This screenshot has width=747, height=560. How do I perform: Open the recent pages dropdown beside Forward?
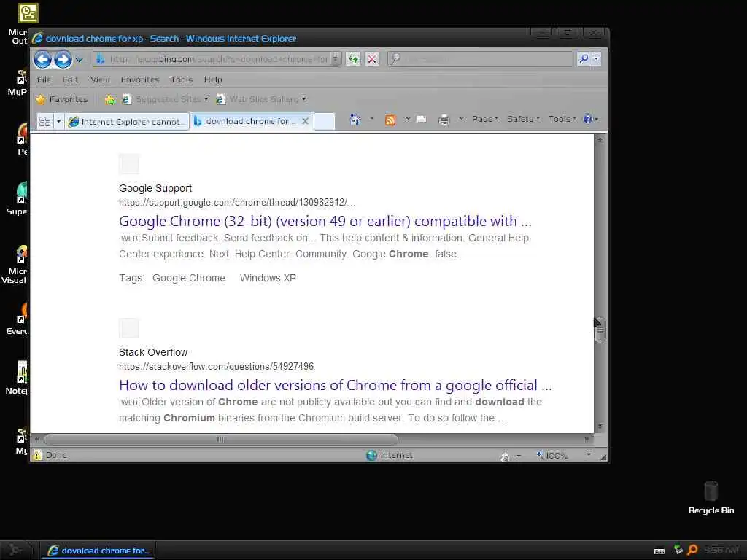point(79,60)
